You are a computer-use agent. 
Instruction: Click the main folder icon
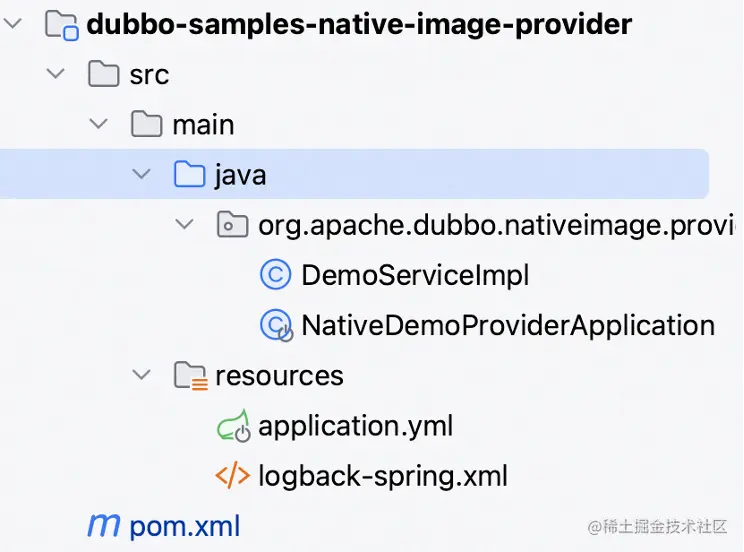click(x=146, y=124)
